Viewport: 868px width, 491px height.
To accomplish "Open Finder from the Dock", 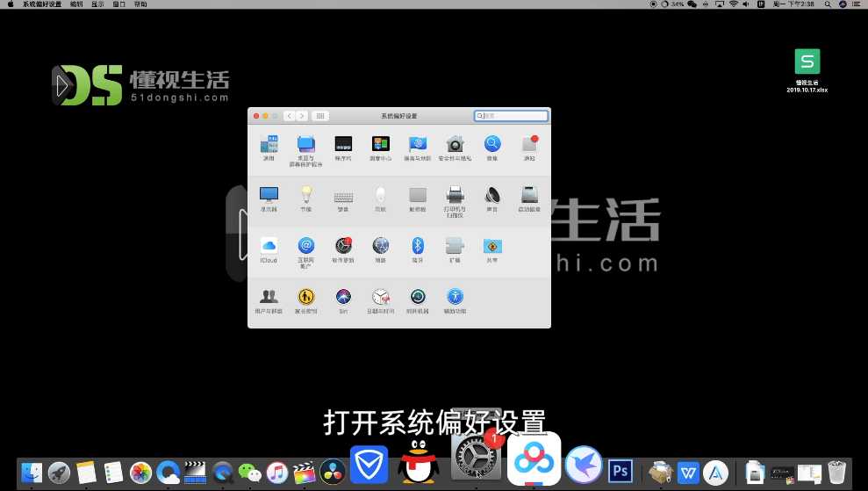I will 32,473.
